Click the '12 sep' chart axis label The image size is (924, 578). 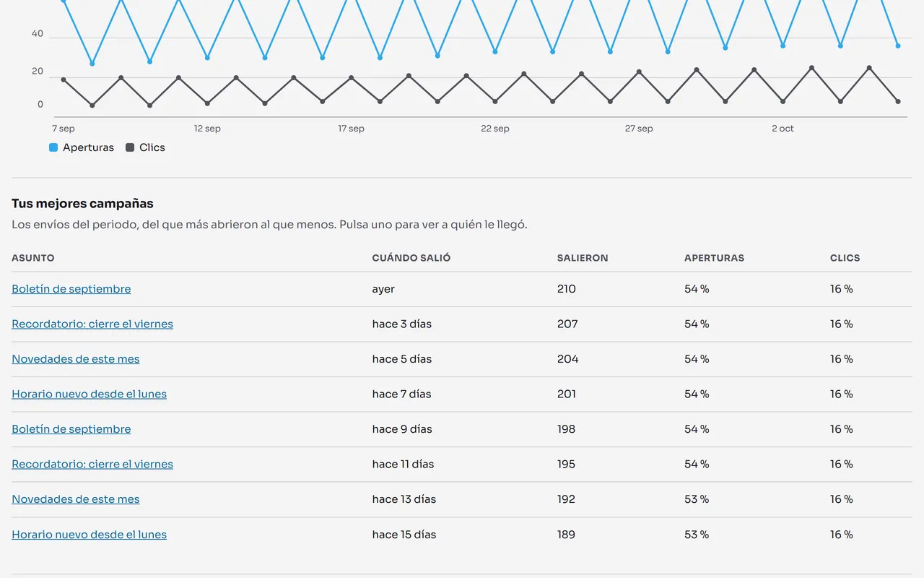point(207,129)
